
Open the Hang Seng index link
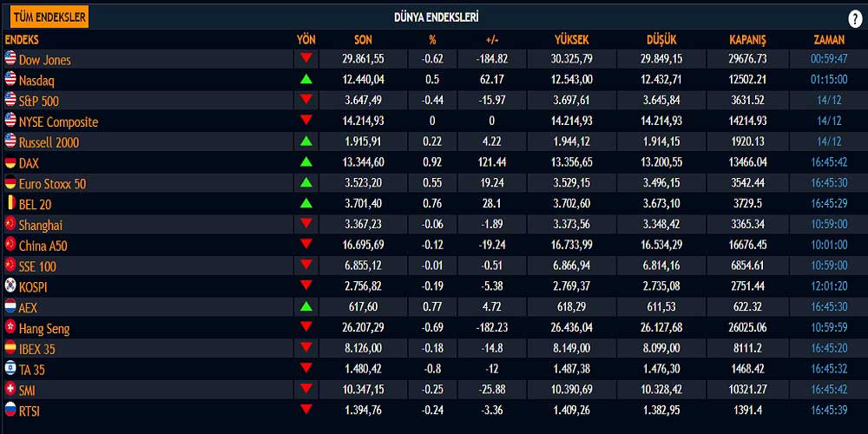pos(44,329)
